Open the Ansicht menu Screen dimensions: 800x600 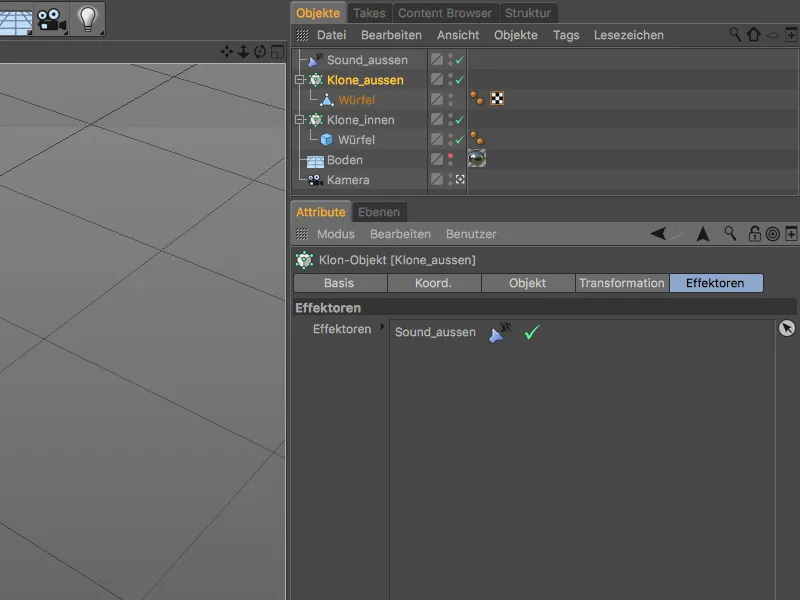coord(458,35)
